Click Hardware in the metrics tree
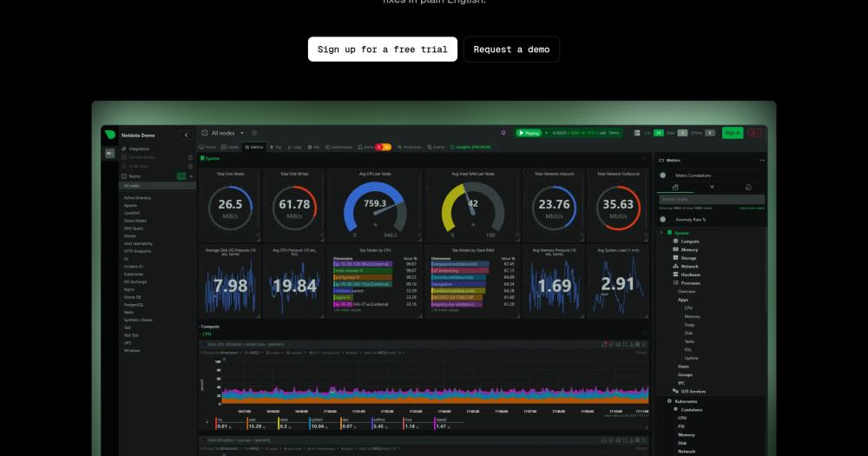The width and height of the screenshot is (868, 456). (x=690, y=274)
